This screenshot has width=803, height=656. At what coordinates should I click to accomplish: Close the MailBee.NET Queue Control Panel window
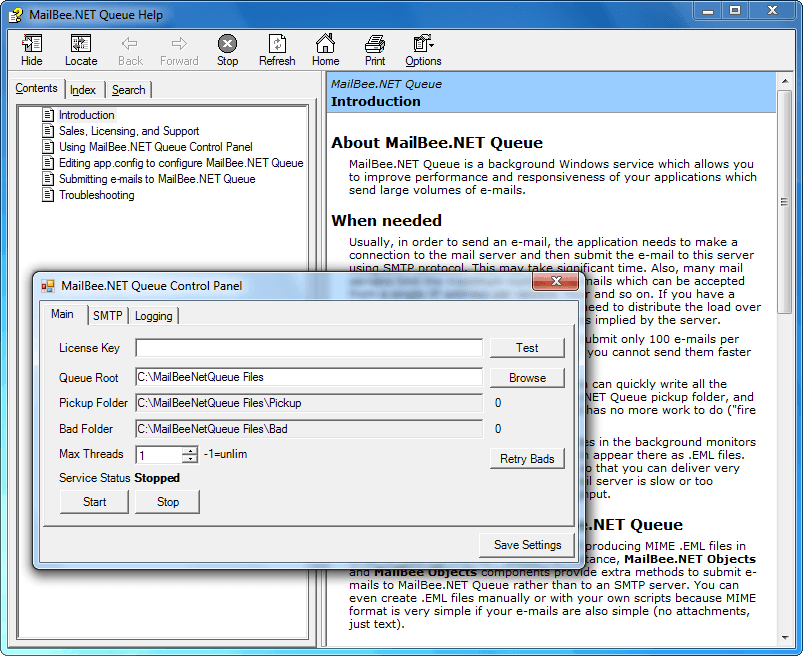pyautogui.click(x=556, y=281)
